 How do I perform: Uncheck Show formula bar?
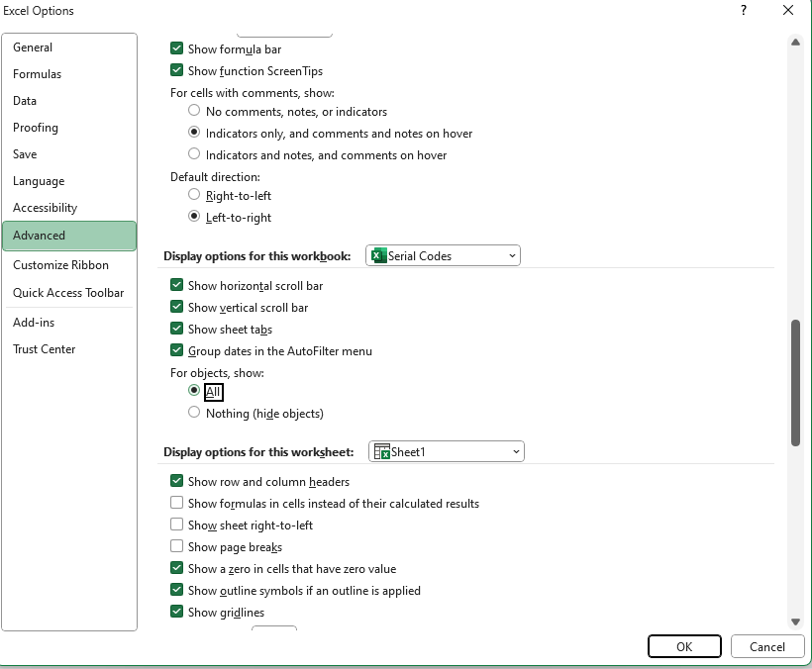point(176,48)
